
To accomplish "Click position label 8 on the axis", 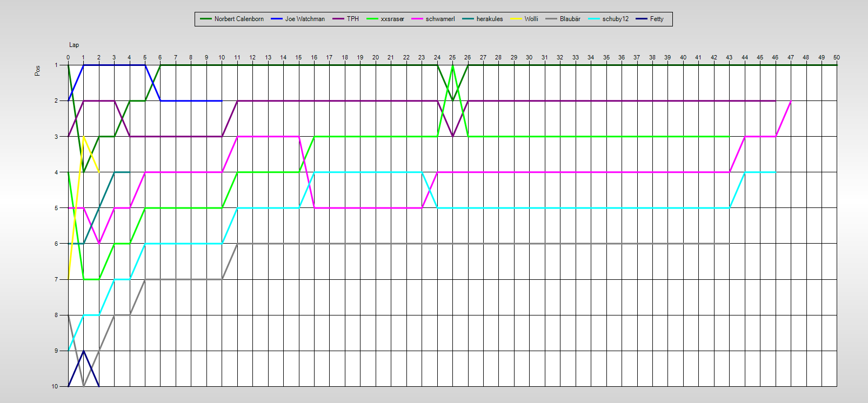I will pos(56,315).
